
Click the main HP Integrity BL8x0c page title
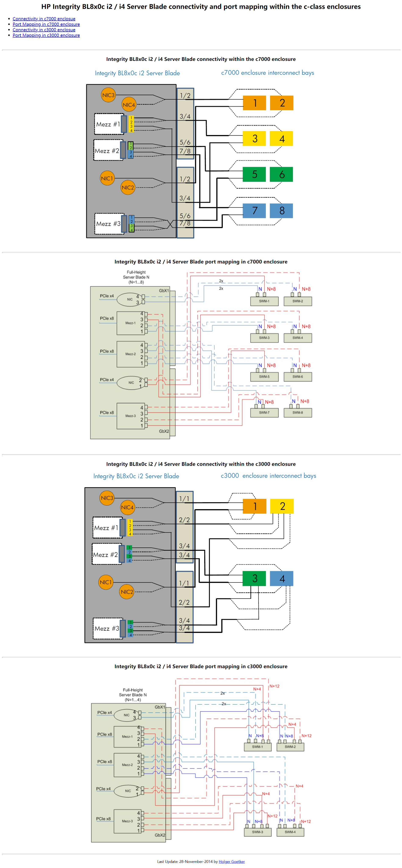click(201, 7)
